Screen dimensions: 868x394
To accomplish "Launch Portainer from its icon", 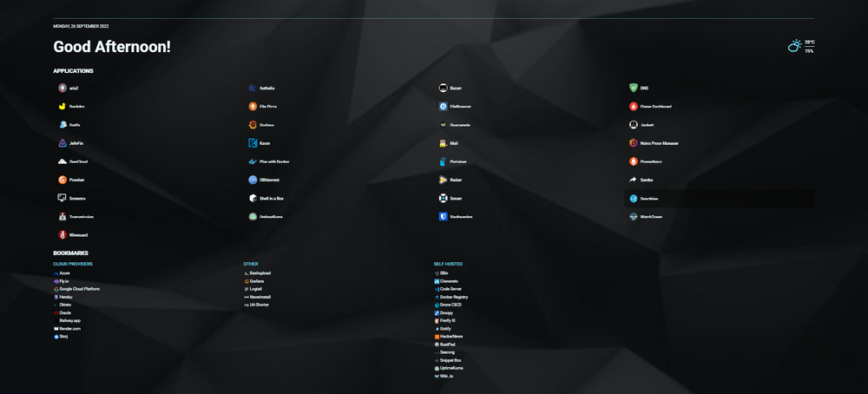I will point(444,161).
